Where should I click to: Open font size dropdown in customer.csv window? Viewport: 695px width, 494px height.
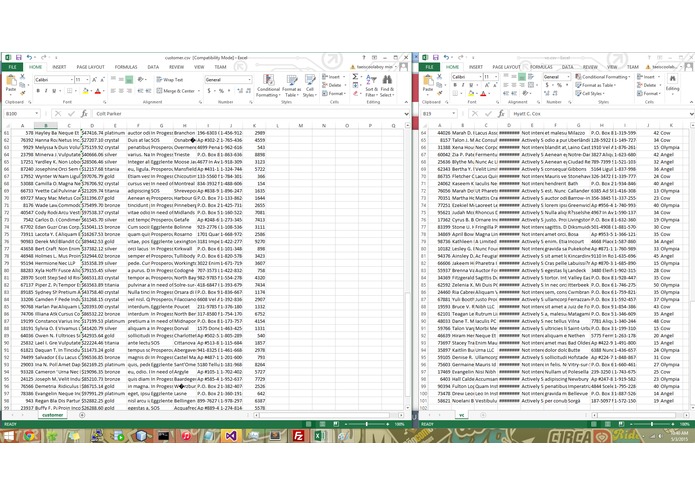pos(88,80)
